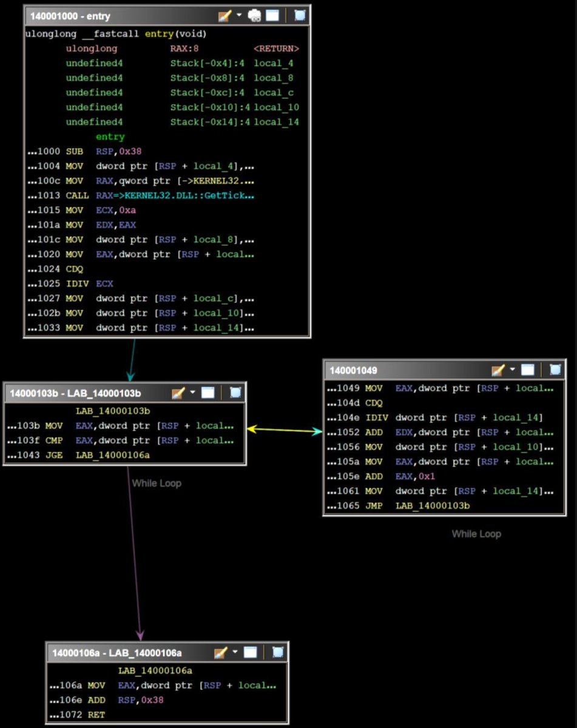Click the group vertices icon on block LAB_14000106a
The width and height of the screenshot is (577, 728).
(277, 652)
